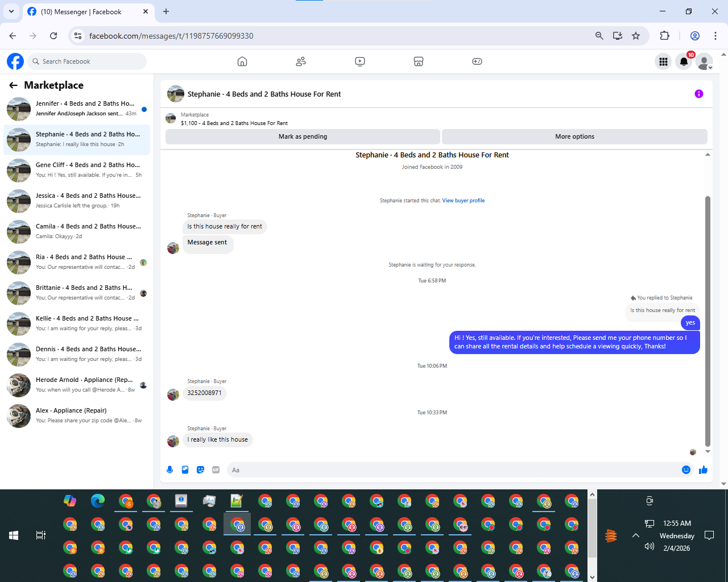This screenshot has height=582, width=728.
Task: Open Alex Appliance (Repair) conversation
Action: (x=77, y=415)
